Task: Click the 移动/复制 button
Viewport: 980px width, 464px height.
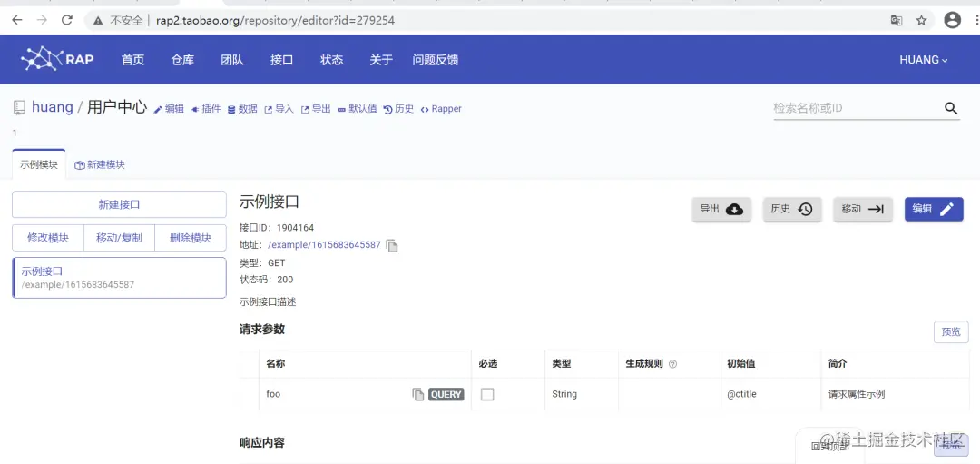Action: point(119,238)
